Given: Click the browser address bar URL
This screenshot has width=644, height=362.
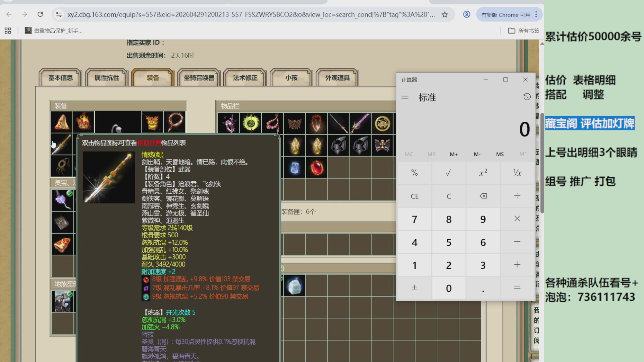Looking at the screenshot, I should (x=251, y=15).
